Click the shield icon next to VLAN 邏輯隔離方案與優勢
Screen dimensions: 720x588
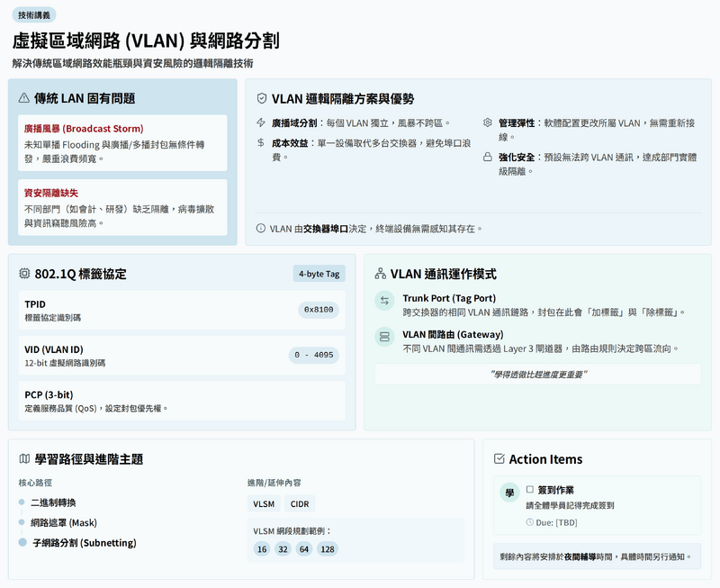tap(262, 98)
